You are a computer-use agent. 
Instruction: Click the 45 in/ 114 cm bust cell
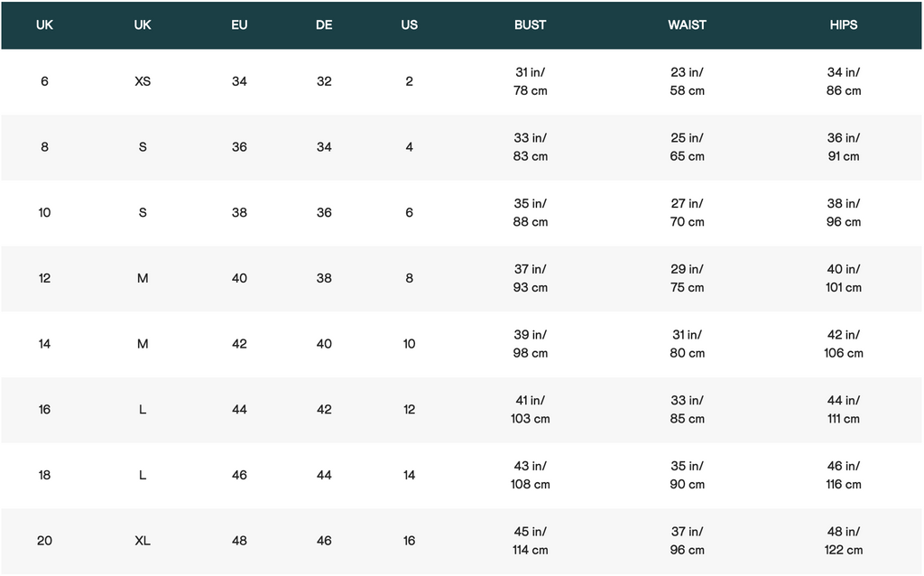click(530, 541)
